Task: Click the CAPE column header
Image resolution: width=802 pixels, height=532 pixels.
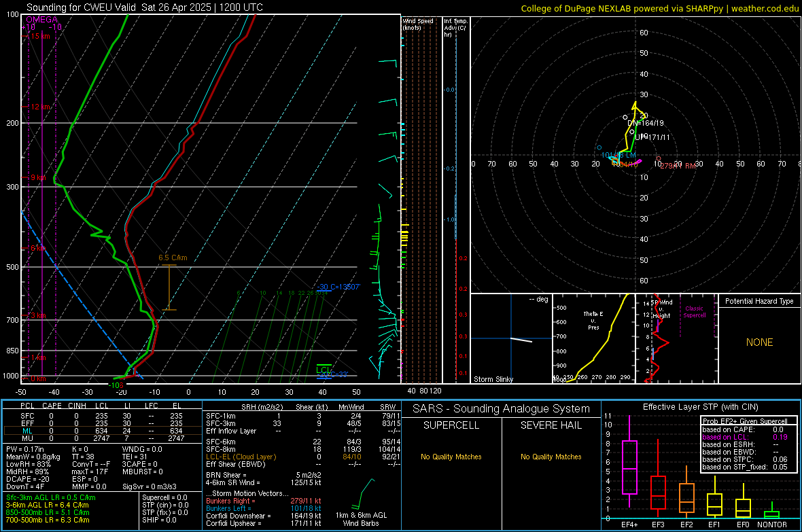Action: pyautogui.click(x=52, y=406)
